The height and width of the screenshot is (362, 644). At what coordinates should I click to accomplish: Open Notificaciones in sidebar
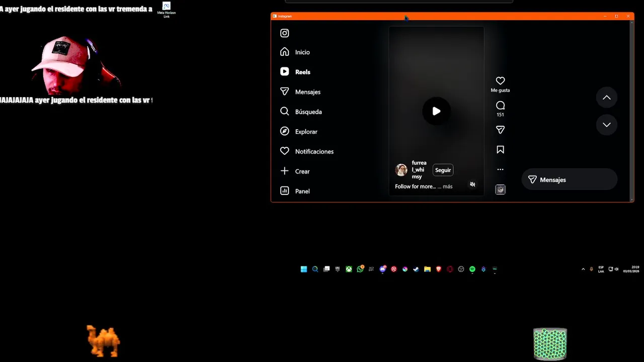pos(307,151)
